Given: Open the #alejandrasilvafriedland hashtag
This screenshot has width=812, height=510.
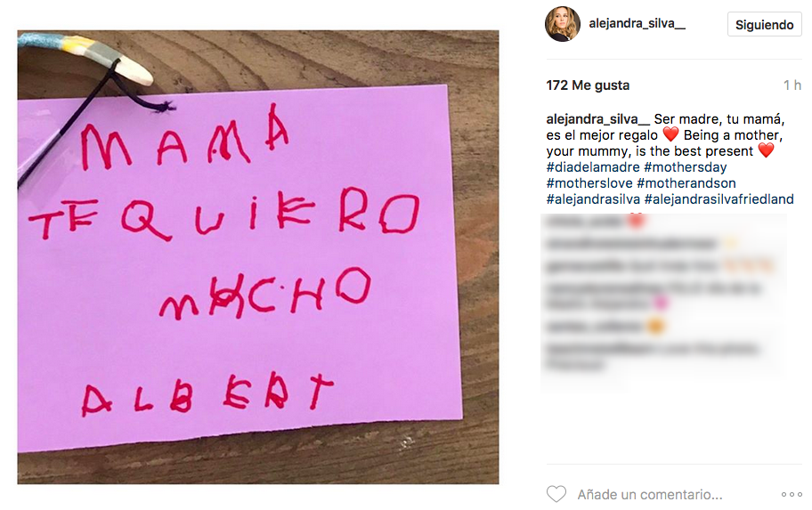Looking at the screenshot, I should (719, 199).
